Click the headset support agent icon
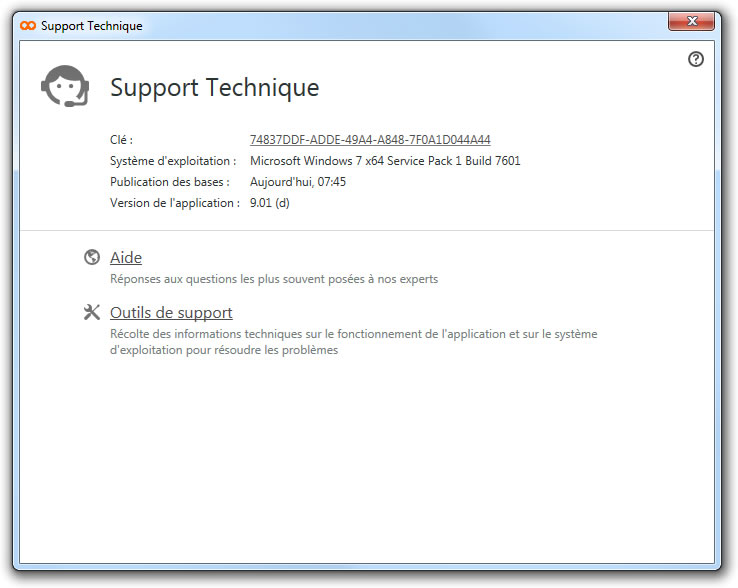The height and width of the screenshot is (588, 738). [x=64, y=87]
